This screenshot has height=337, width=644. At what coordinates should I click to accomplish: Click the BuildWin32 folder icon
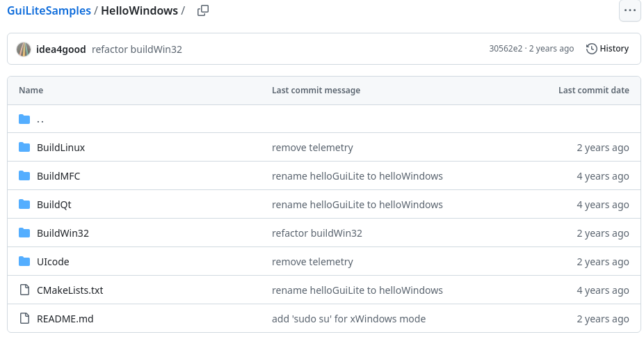click(24, 233)
